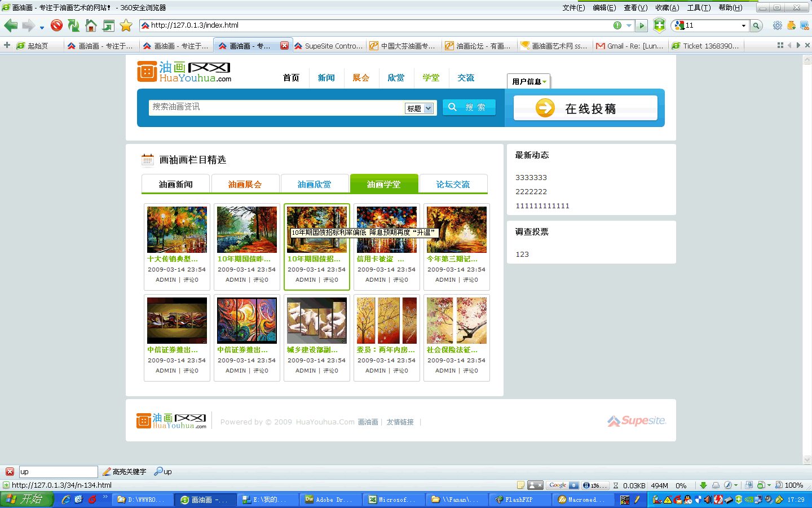Open 学堂 in the site navigation
The image size is (812, 508).
click(x=431, y=78)
